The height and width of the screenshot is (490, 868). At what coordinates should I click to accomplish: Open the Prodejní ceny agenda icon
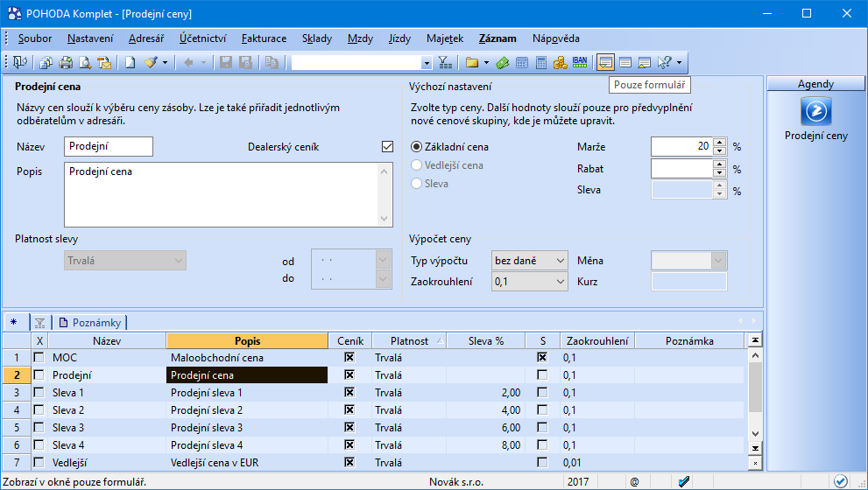coord(816,111)
